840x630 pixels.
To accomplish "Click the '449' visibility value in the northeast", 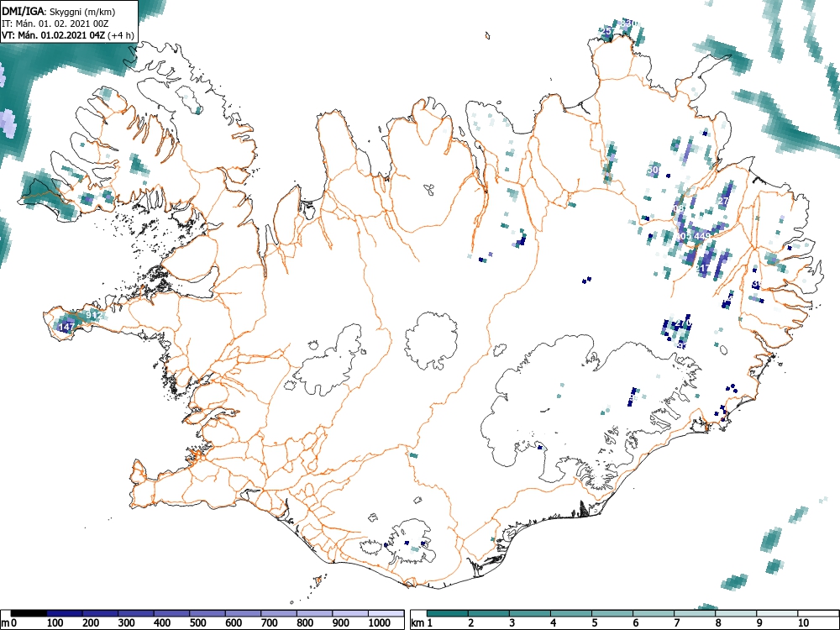I will point(701,236).
